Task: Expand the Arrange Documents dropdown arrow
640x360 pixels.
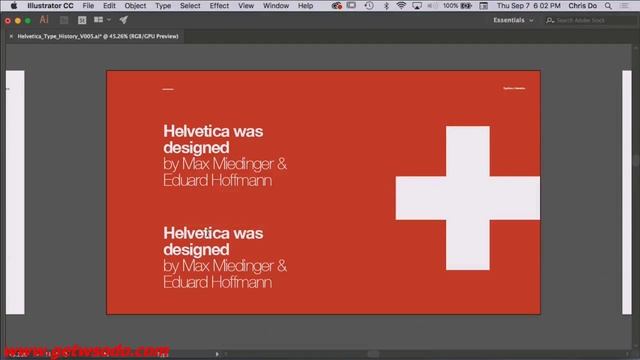Action: pyautogui.click(x=109, y=20)
